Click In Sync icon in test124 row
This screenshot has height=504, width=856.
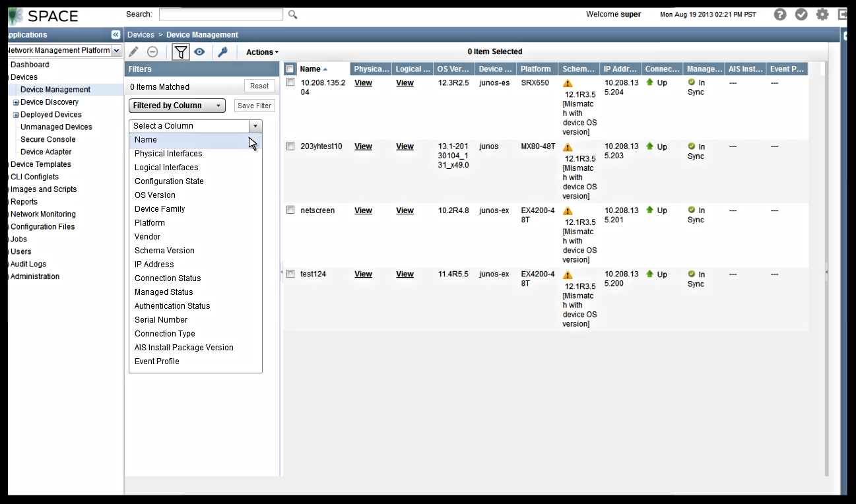click(692, 274)
